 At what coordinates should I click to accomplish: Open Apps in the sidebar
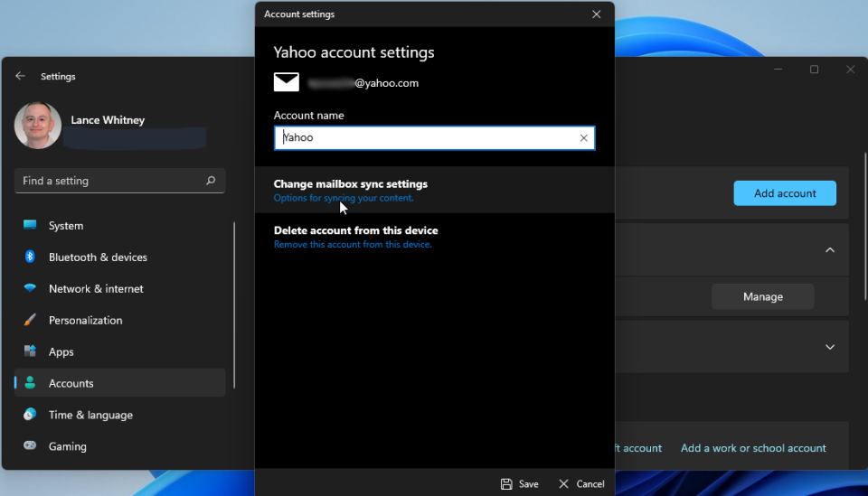click(x=61, y=352)
